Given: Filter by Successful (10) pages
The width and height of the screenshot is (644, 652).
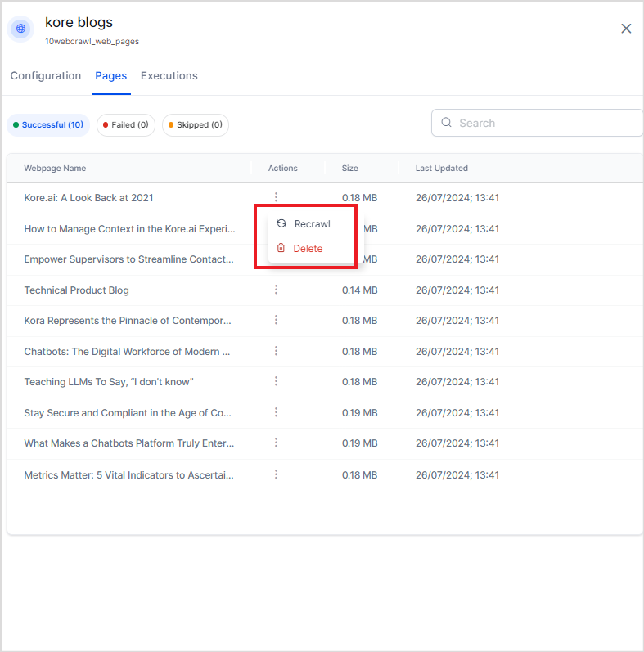Looking at the screenshot, I should point(48,125).
